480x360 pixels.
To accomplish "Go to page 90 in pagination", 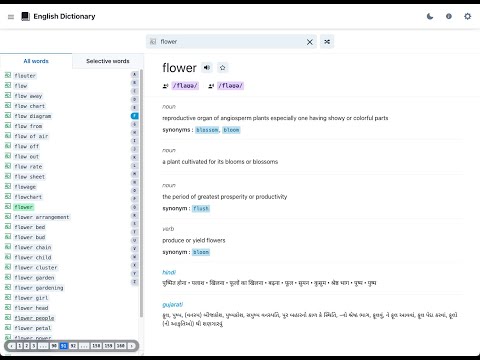I will pyautogui.click(x=54, y=346).
